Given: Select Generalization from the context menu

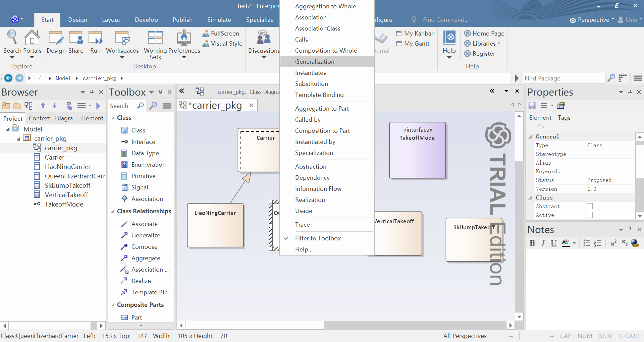Looking at the screenshot, I should click(x=327, y=61).
